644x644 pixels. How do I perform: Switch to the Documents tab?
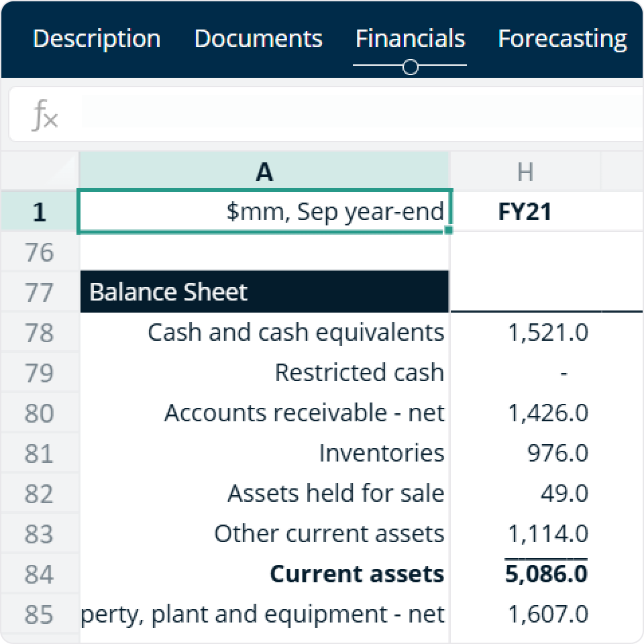pyautogui.click(x=258, y=39)
